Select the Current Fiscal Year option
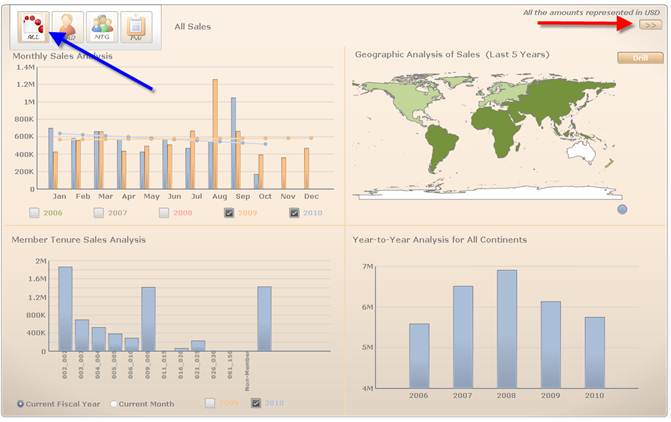Viewport: 671px width, 422px height. 21,404
